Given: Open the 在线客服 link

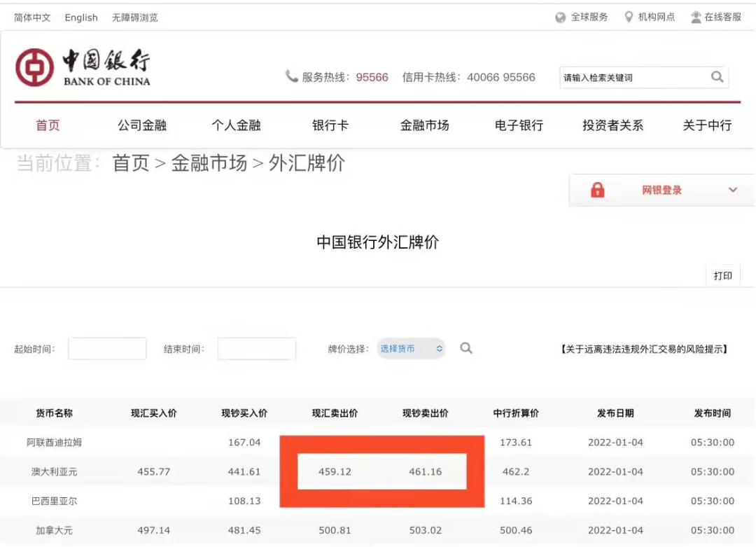Looking at the screenshot, I should coord(722,18).
